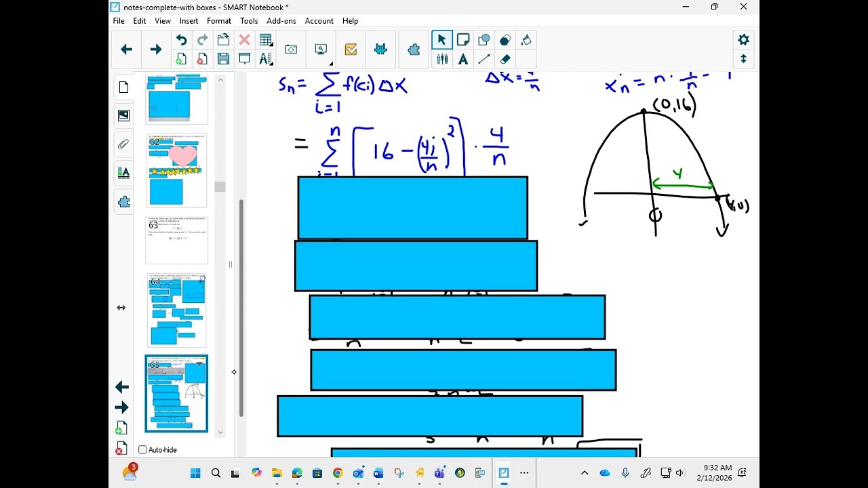Delete selection with the red X icon
This screenshot has height=488, width=868.
point(244,40)
